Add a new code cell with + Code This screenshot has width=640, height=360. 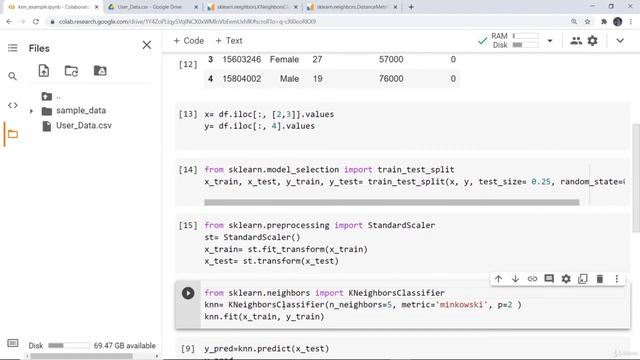(189, 41)
